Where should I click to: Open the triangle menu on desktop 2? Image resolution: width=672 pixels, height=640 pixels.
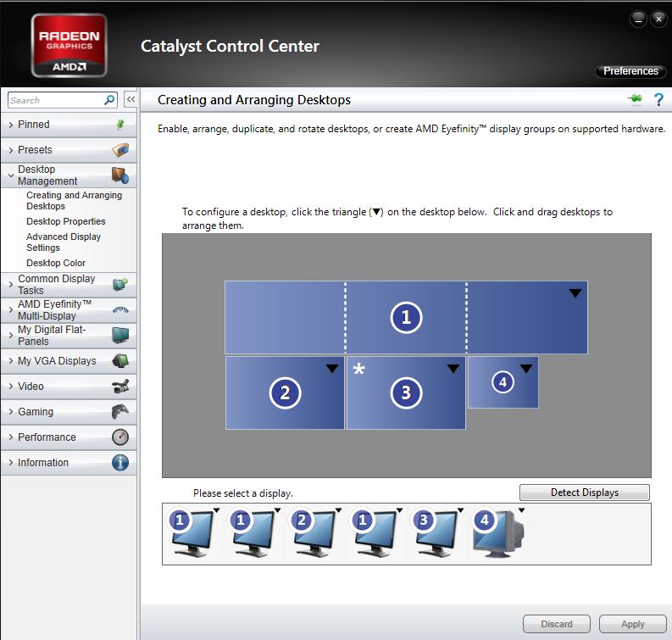coord(332,369)
